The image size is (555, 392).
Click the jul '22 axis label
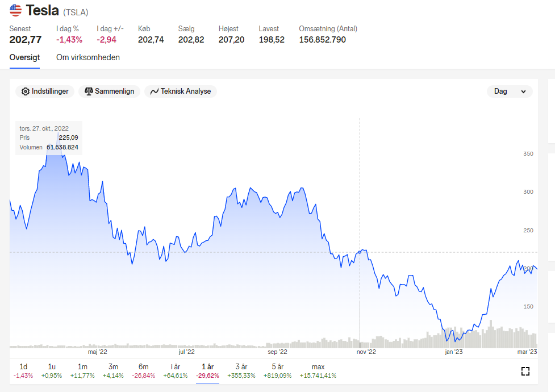coord(186,352)
